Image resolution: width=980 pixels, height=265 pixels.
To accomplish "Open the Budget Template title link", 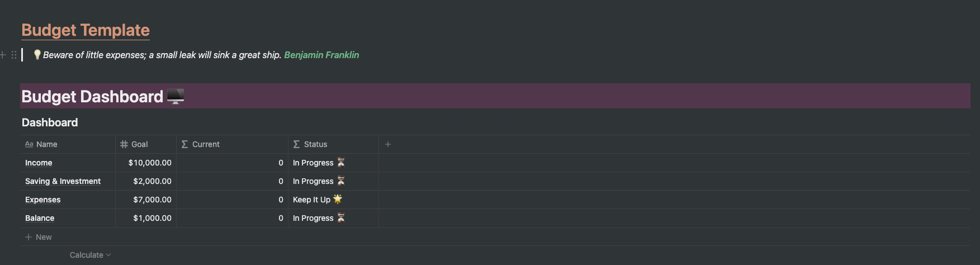I will [86, 30].
